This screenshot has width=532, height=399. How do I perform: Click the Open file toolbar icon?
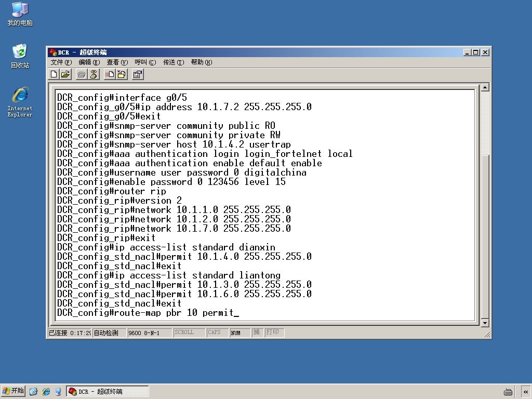(x=65, y=74)
